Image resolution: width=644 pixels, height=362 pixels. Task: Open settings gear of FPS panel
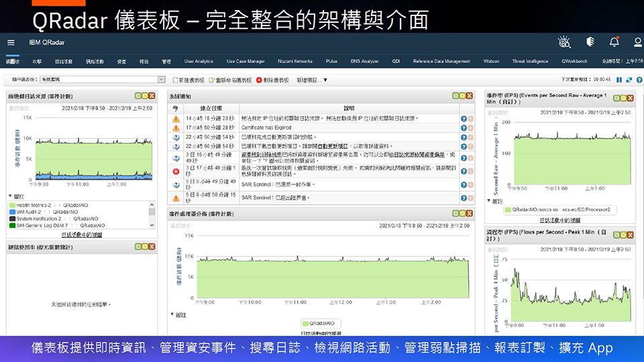coord(623,235)
